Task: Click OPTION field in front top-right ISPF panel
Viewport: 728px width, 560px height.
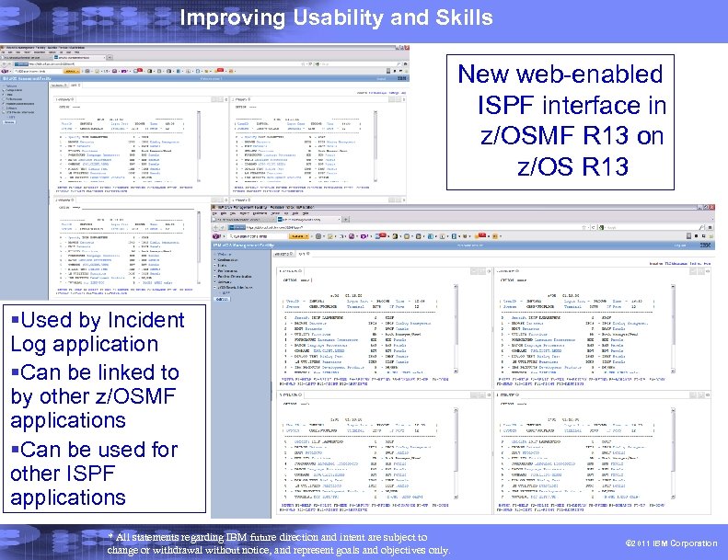Action: tap(514, 280)
